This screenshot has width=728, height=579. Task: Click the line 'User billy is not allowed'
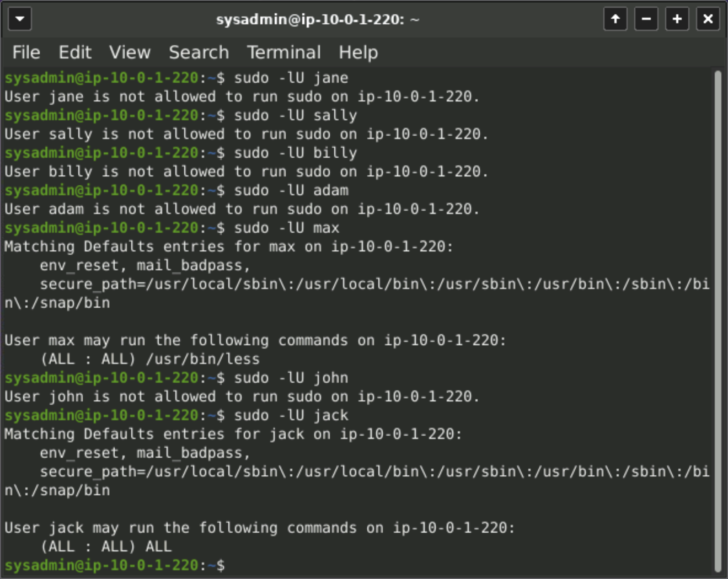247,171
